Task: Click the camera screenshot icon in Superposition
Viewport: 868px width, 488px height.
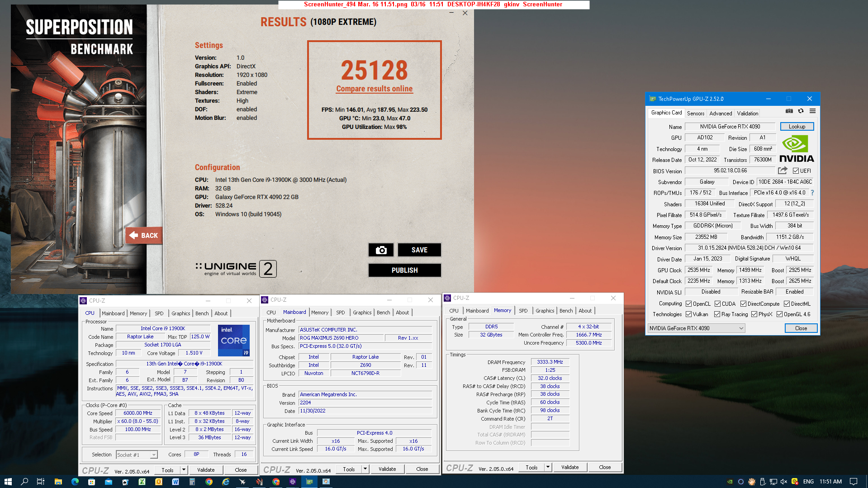Action: click(x=381, y=250)
